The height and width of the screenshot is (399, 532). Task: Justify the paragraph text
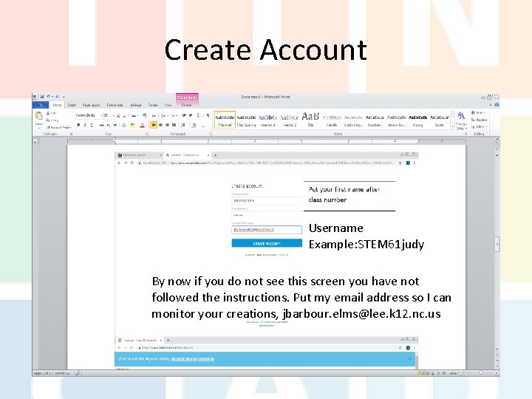[174, 125]
